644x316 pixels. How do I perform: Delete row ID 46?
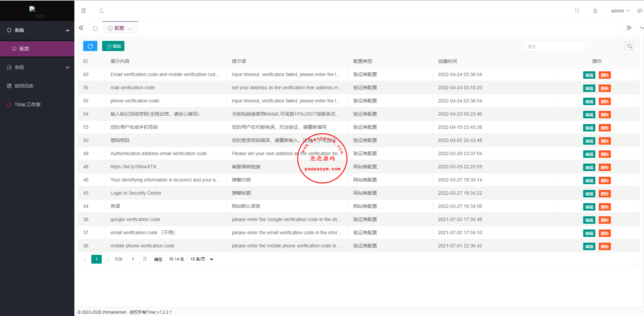pos(605,180)
